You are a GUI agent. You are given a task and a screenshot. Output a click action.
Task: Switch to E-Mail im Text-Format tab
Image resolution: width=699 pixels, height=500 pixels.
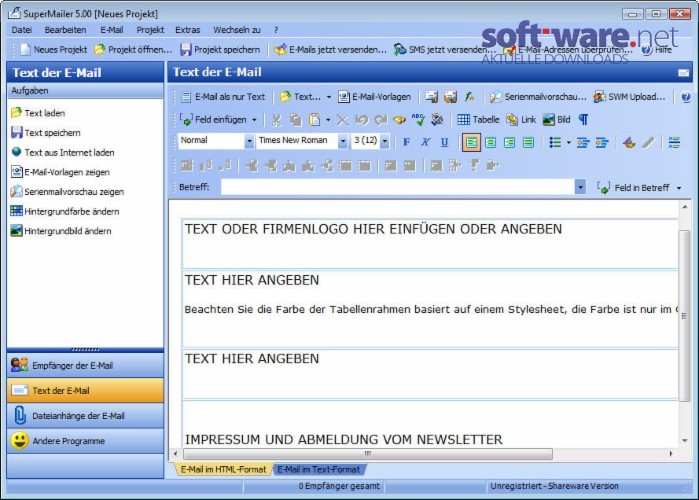[x=318, y=469]
